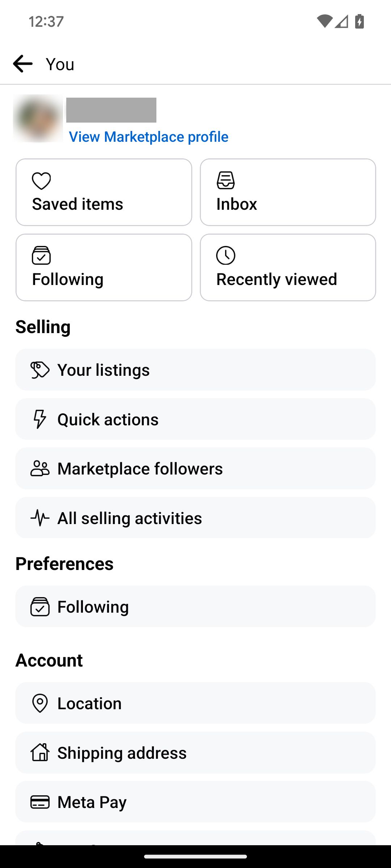Open the Recently viewed card

288,267
